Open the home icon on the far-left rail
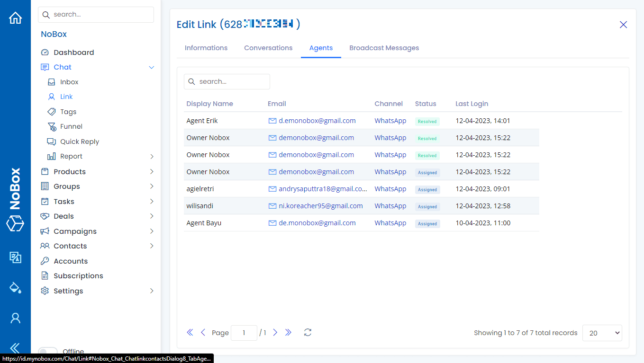 (15, 17)
